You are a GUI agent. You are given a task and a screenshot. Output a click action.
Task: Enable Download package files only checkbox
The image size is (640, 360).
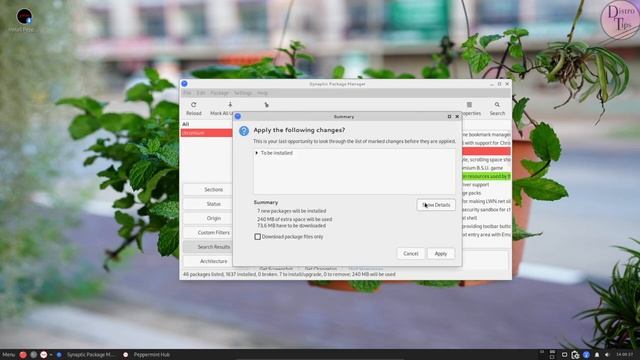tap(258, 237)
